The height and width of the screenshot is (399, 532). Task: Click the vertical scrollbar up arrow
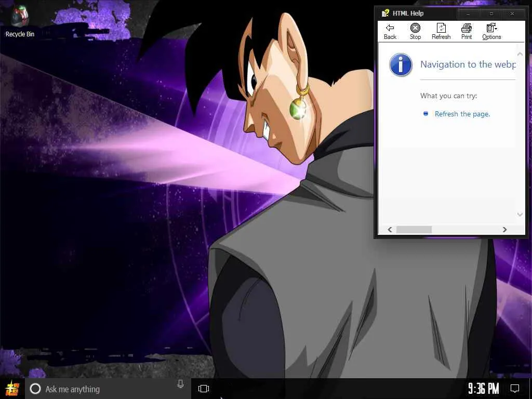pyautogui.click(x=520, y=54)
